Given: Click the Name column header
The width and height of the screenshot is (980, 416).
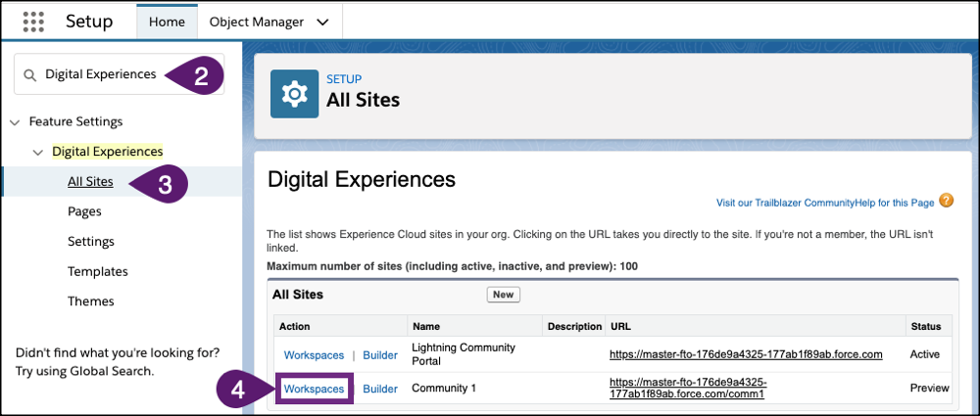Looking at the screenshot, I should click(x=425, y=326).
